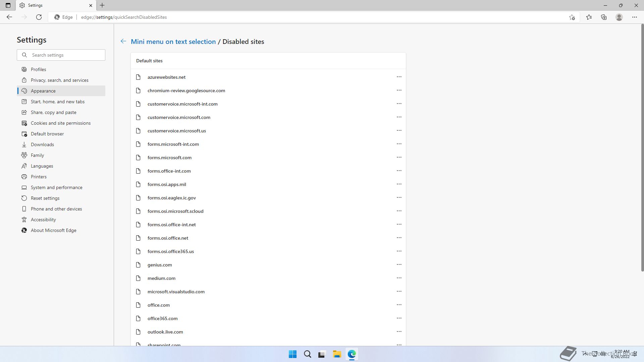Open more actions for customervoice.microsoft-int.com
This screenshot has width=644, height=362.
399,104
